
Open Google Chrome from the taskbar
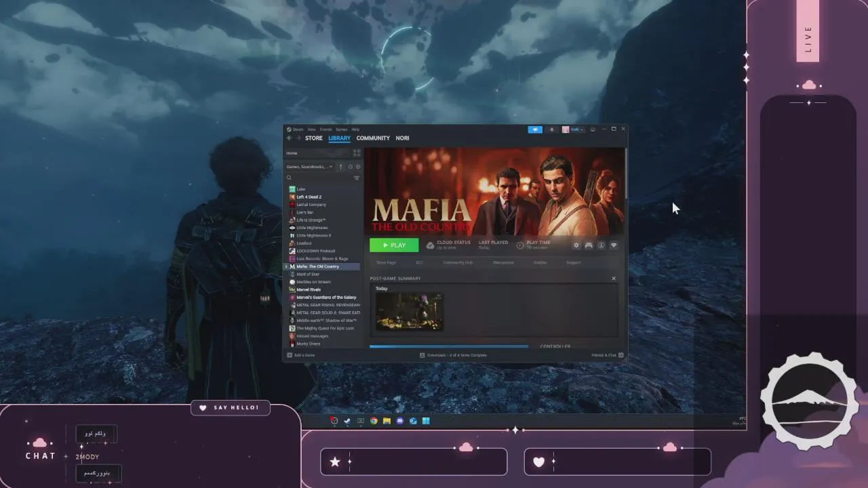click(x=374, y=421)
